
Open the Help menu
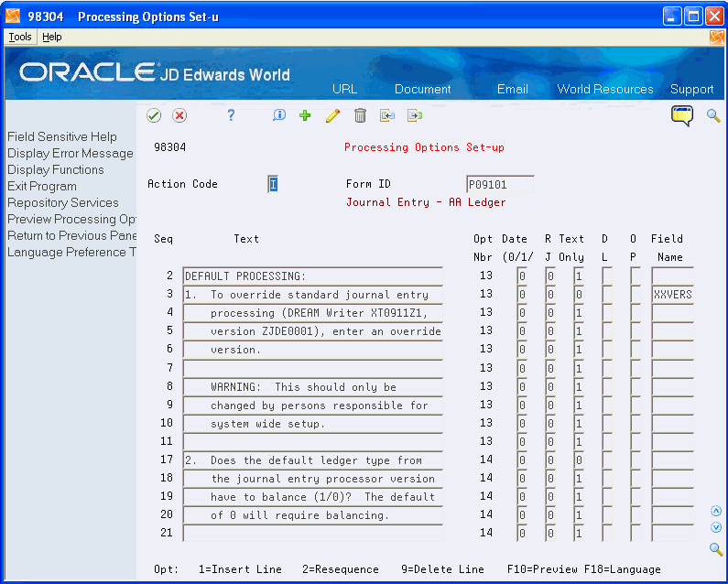[52, 38]
